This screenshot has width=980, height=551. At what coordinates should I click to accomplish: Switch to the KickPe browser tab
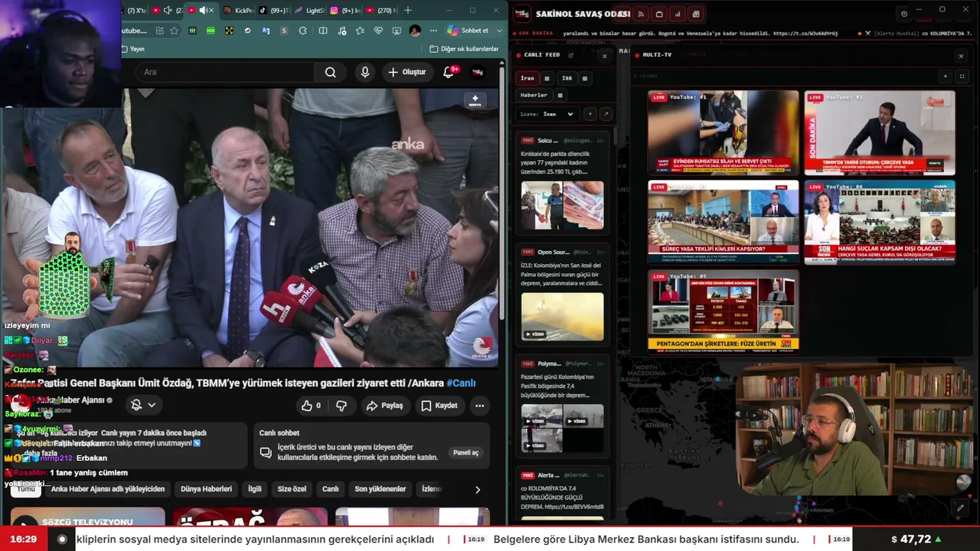click(x=238, y=10)
